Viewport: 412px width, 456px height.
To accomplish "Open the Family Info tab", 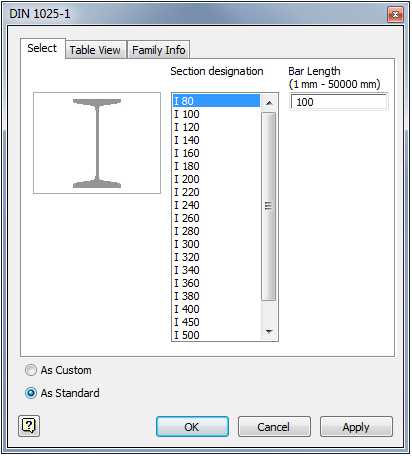I will coord(159,50).
